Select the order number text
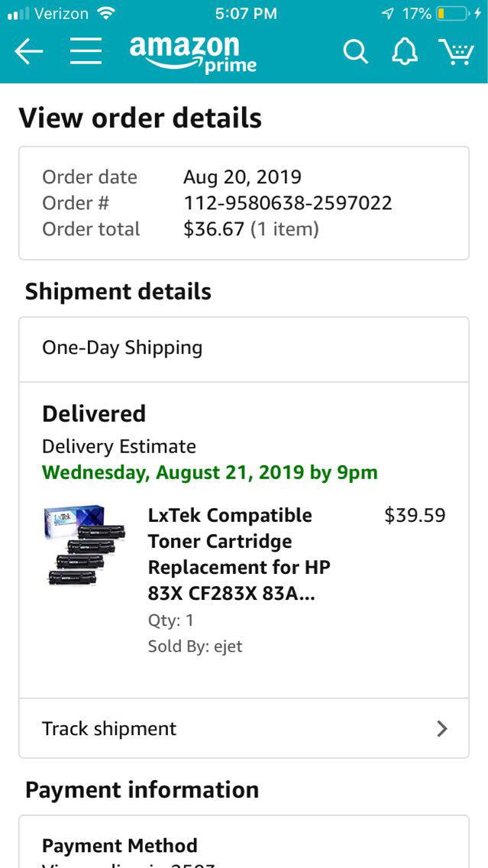The width and height of the screenshot is (488, 868). [x=287, y=203]
